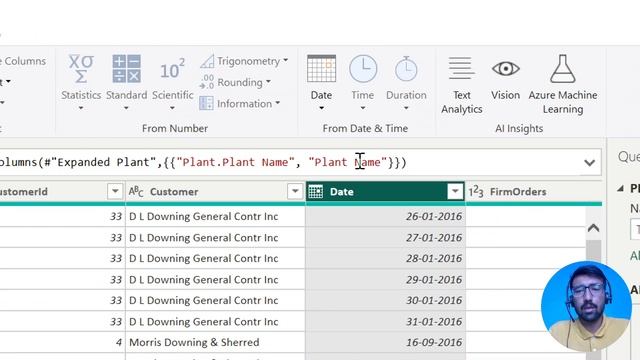This screenshot has height=360, width=640.
Task: Select the 28-01-2016 date cell
Action: [385, 258]
